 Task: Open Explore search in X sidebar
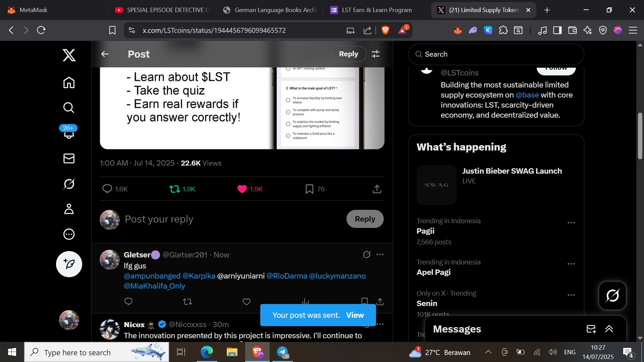(69, 108)
